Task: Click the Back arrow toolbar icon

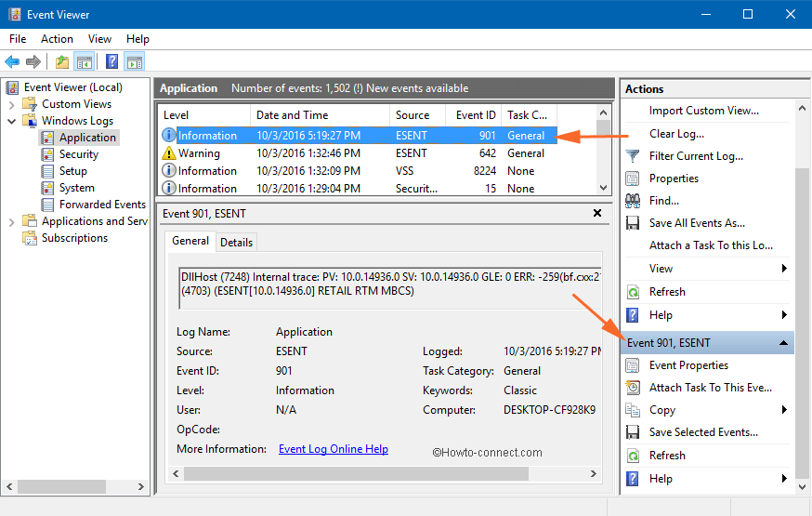Action: (x=12, y=62)
